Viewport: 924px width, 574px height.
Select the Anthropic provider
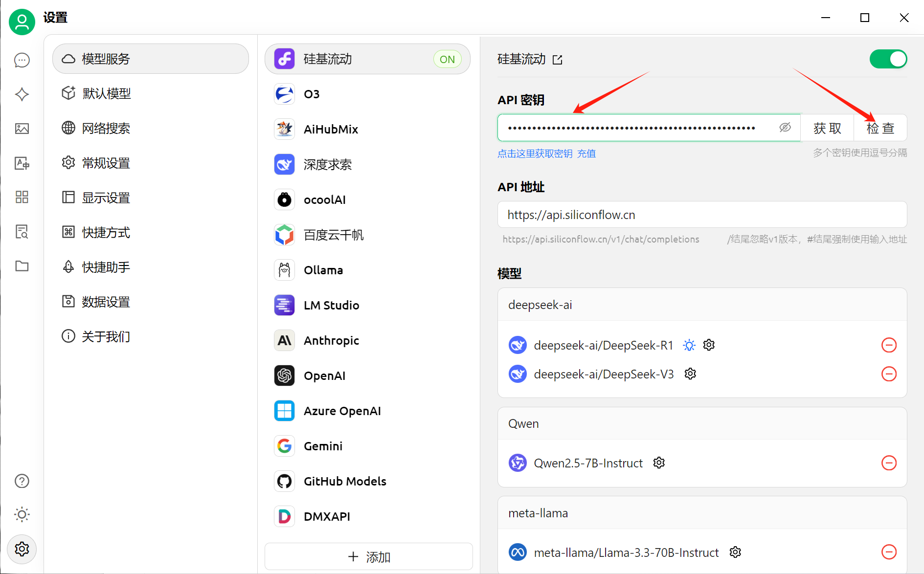(368, 340)
